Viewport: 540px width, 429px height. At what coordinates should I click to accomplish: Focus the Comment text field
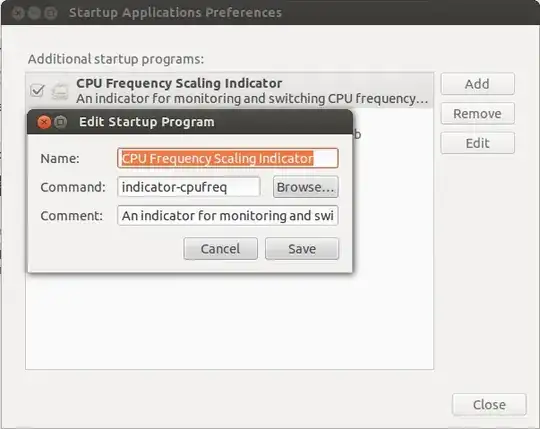228,216
